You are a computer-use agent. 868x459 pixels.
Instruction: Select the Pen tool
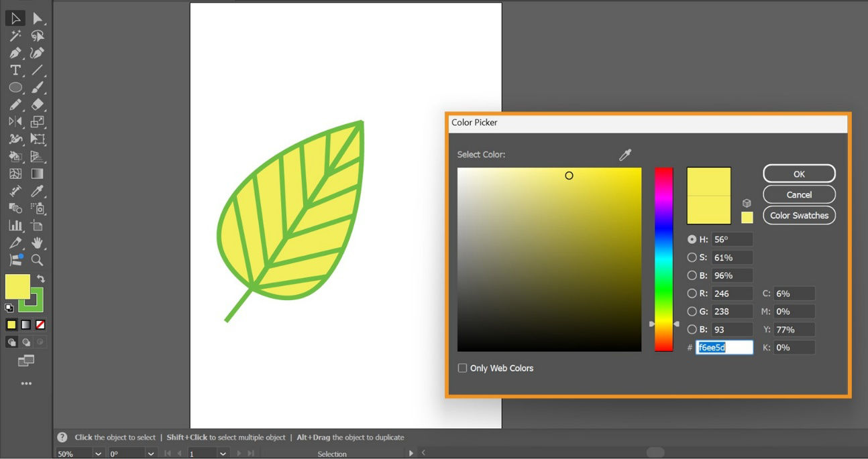click(15, 52)
